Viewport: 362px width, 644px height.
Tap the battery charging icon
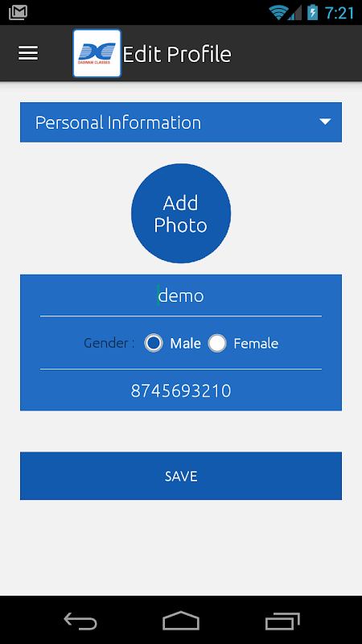pyautogui.click(x=312, y=12)
